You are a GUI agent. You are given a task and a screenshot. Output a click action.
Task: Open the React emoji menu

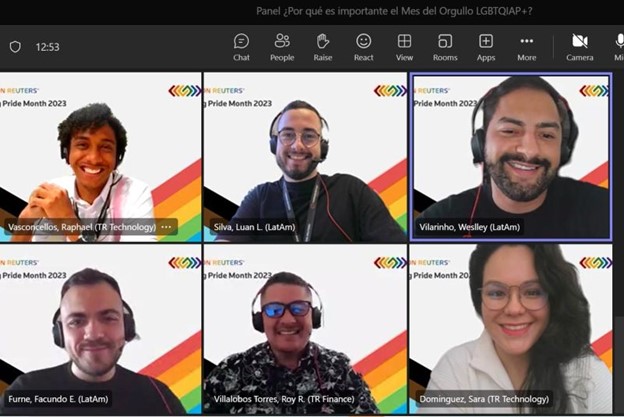pos(363,47)
